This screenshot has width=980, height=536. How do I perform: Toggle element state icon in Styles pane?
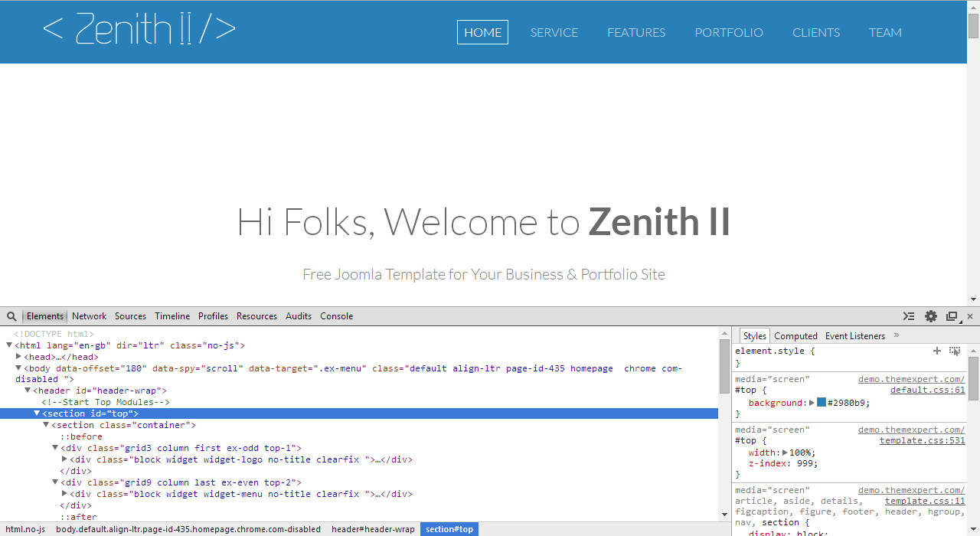(x=955, y=351)
